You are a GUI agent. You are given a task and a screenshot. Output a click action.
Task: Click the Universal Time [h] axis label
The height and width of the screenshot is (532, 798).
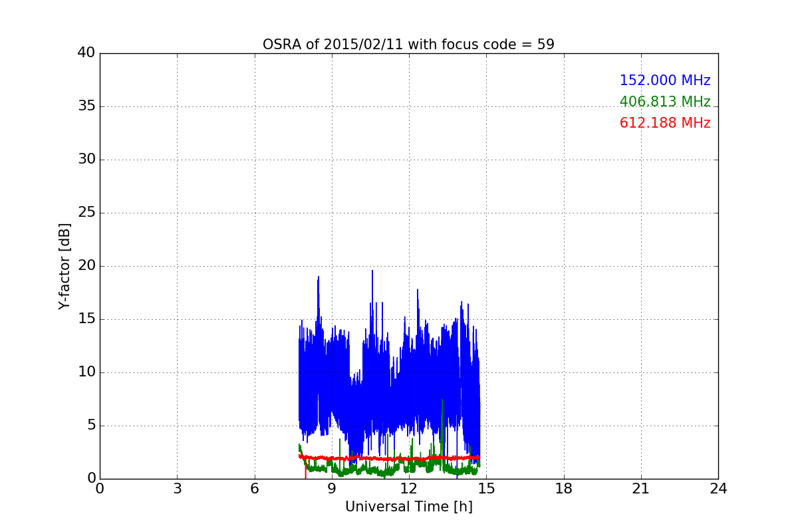tap(408, 507)
